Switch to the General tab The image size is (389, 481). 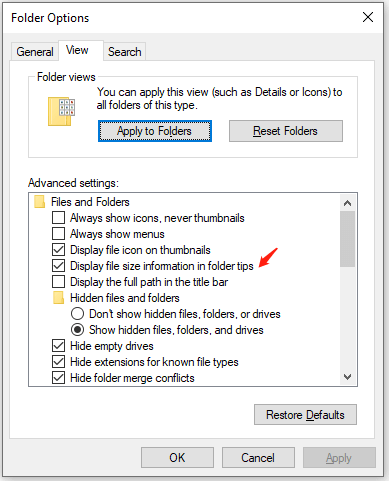pyautogui.click(x=35, y=52)
